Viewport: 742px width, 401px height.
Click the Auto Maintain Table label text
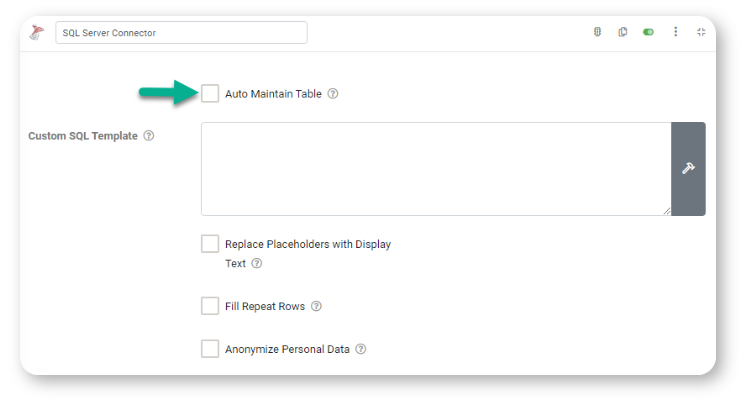click(x=273, y=94)
